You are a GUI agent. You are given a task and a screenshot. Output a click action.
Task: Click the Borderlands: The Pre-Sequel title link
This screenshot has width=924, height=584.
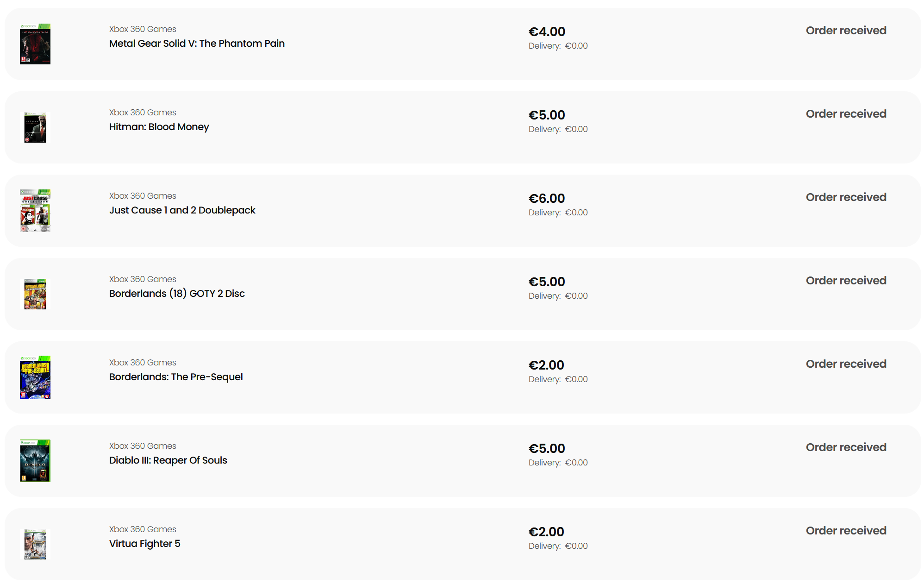(176, 377)
